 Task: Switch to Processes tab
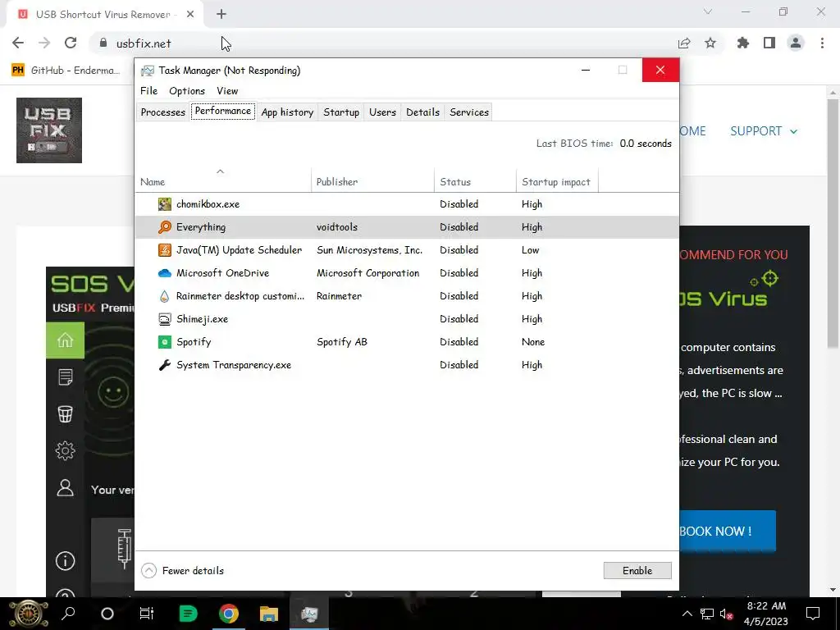click(163, 112)
